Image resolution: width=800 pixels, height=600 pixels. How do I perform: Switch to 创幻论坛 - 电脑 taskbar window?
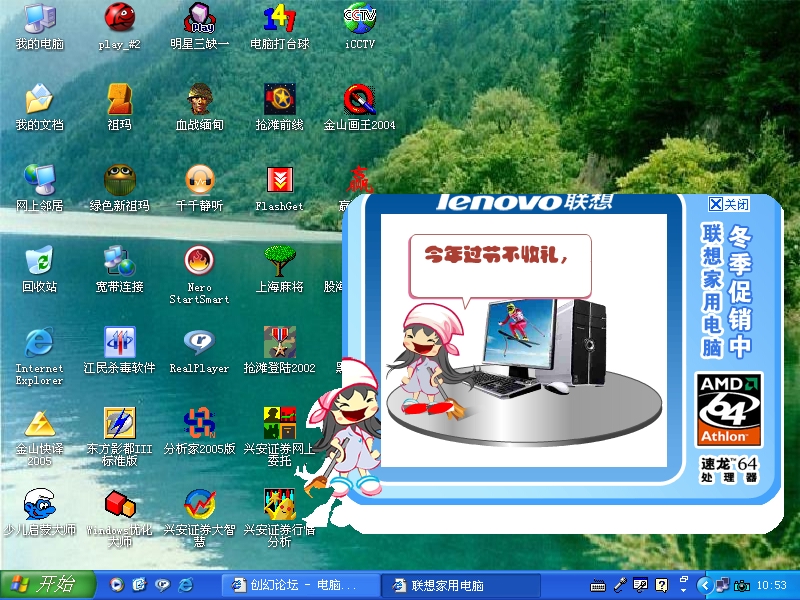300,585
